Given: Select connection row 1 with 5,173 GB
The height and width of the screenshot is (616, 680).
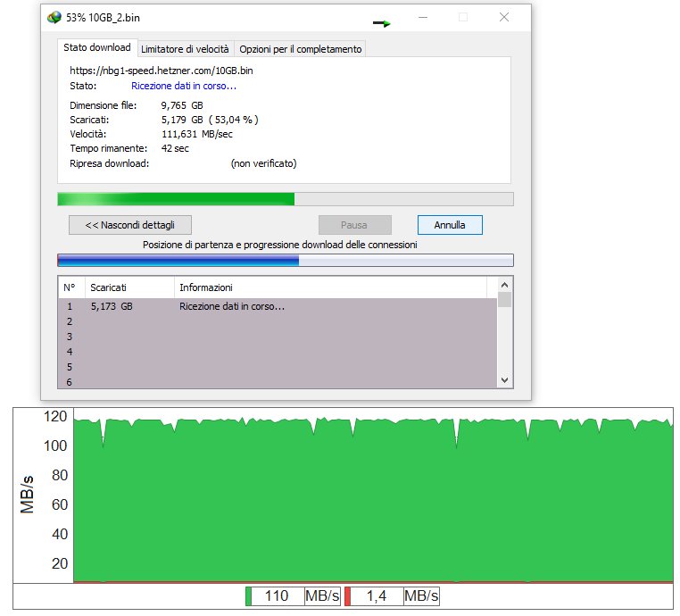Looking at the screenshot, I should 278,306.
